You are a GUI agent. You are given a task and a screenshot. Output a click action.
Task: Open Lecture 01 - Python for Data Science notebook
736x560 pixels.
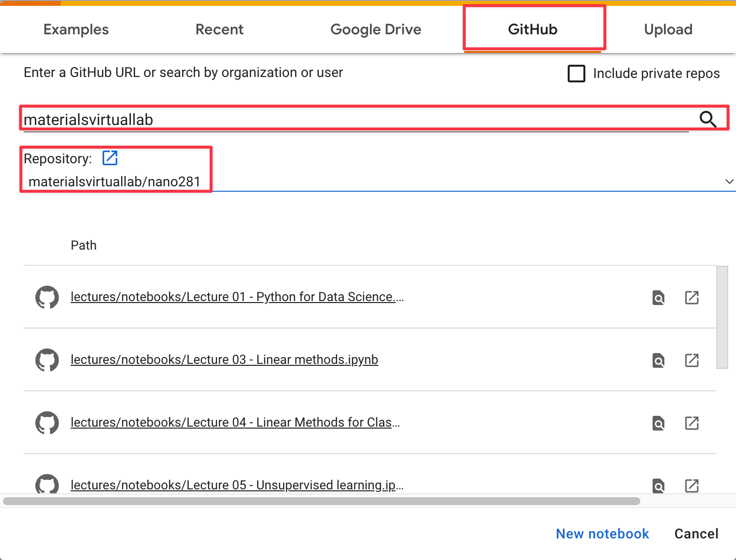237,297
